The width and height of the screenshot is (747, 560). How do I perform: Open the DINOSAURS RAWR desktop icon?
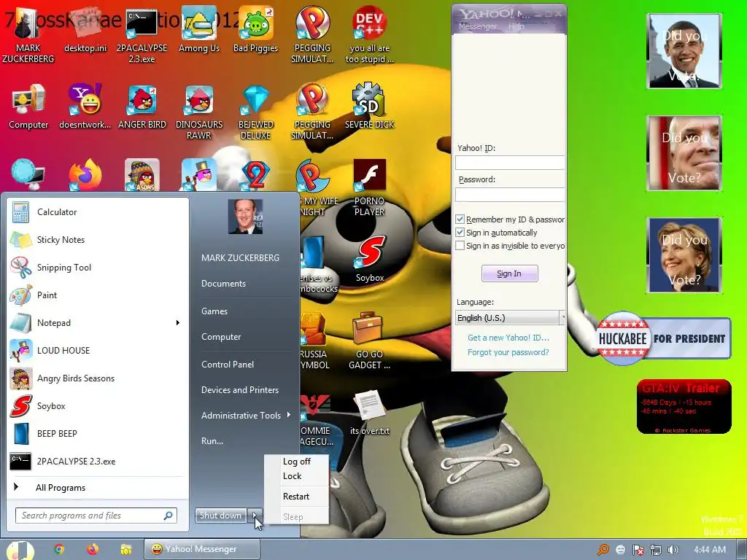pos(199,112)
